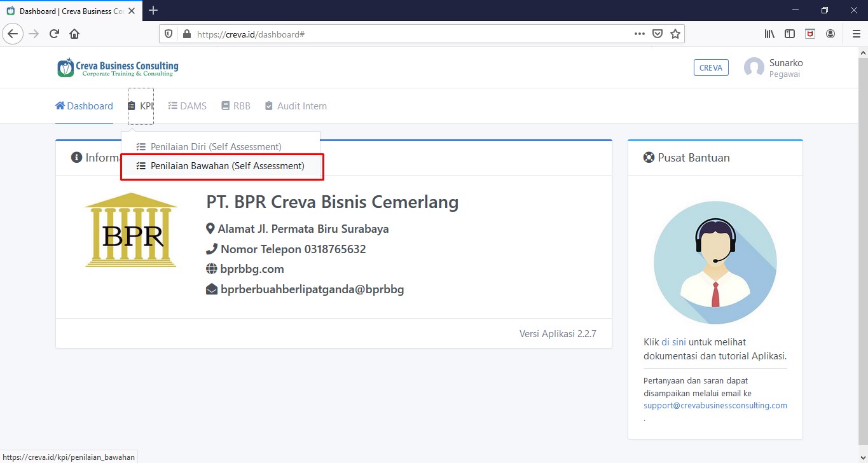Click the address map marker icon
Image resolution: width=868 pixels, height=463 pixels.
click(x=210, y=229)
